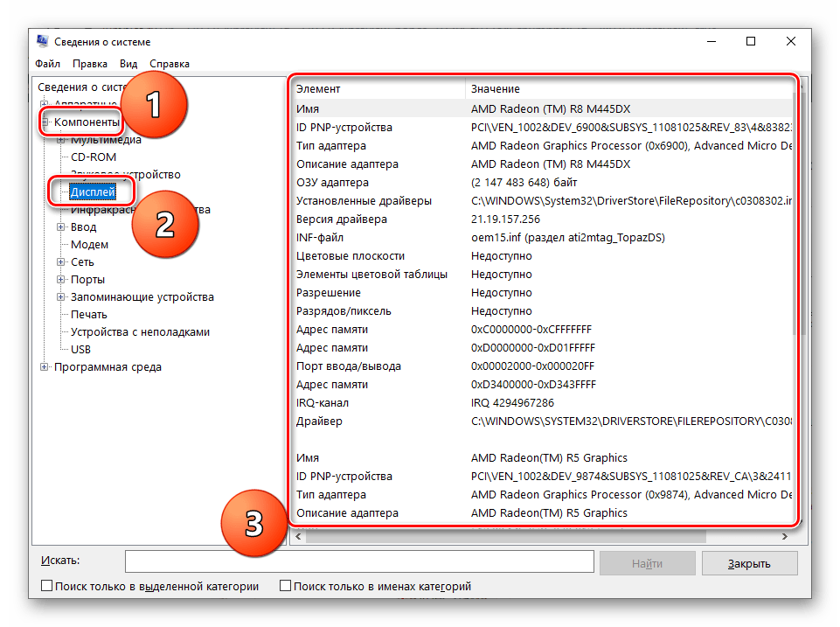The height and width of the screenshot is (627, 840).
Task: Open the Вид menu
Action: [x=128, y=64]
